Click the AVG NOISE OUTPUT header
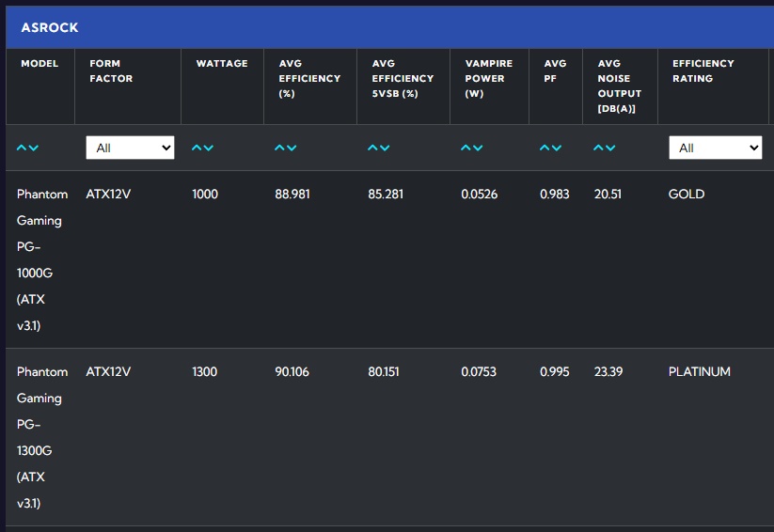This screenshot has height=532, width=774. 620,86
